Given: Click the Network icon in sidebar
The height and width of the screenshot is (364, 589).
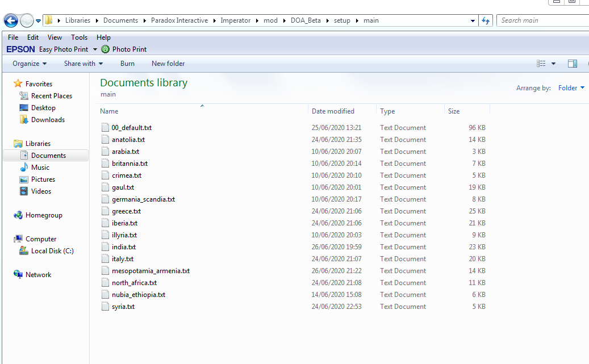Looking at the screenshot, I should tap(18, 275).
